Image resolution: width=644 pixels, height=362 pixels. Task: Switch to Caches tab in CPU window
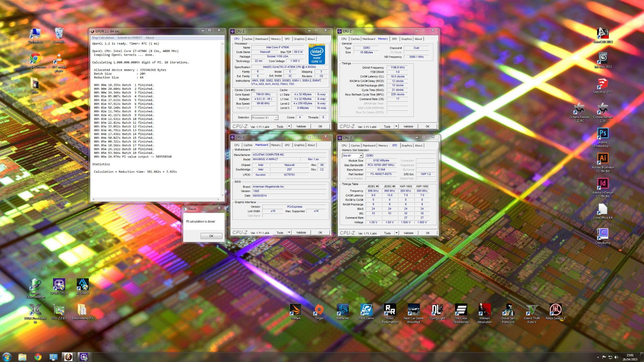tap(248, 39)
